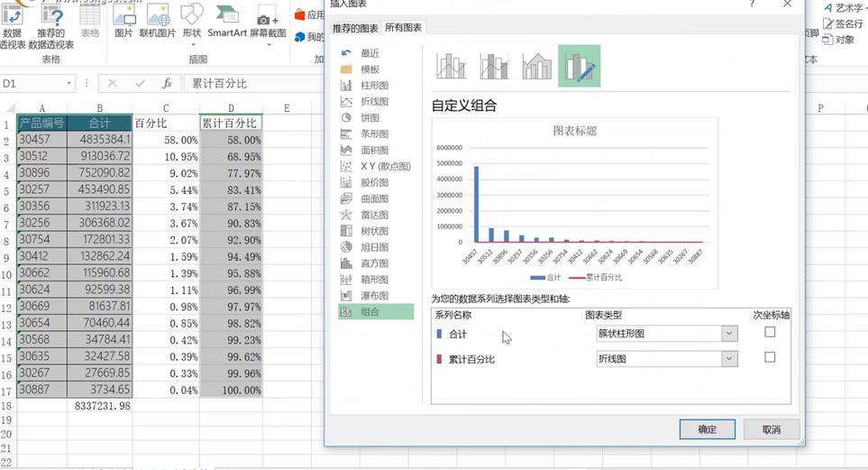Insert a SmartArt graphic
Image resolution: width=868 pixels, height=470 pixels.
point(227,21)
